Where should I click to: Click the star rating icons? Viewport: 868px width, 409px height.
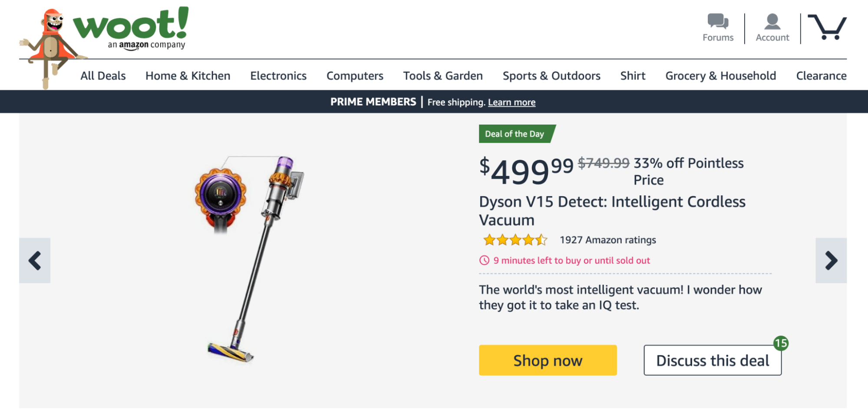[x=515, y=240]
